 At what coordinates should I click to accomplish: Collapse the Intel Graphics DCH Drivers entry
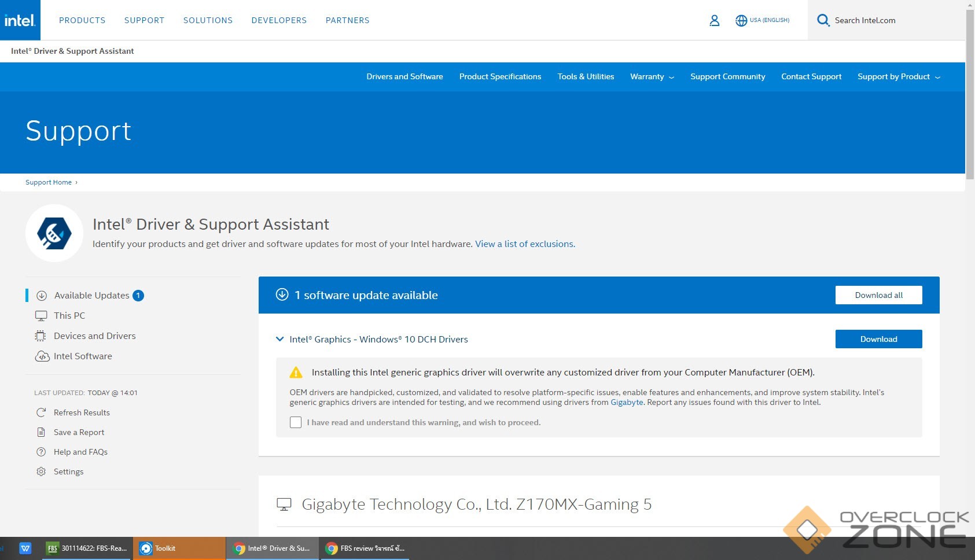tap(280, 339)
